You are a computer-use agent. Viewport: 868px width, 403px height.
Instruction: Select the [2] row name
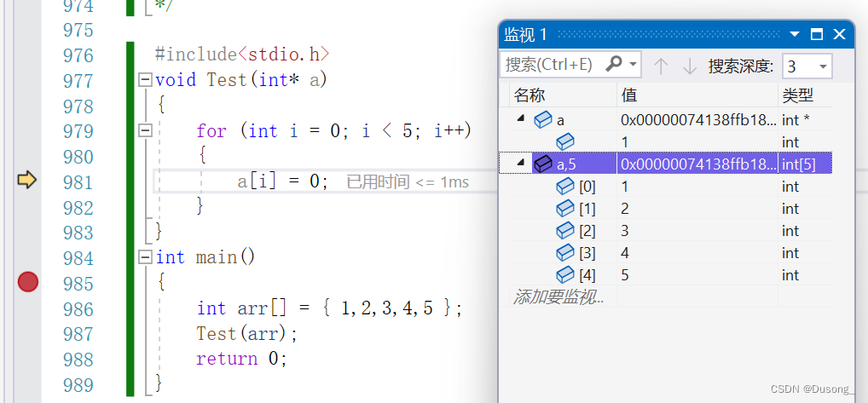[x=587, y=231]
